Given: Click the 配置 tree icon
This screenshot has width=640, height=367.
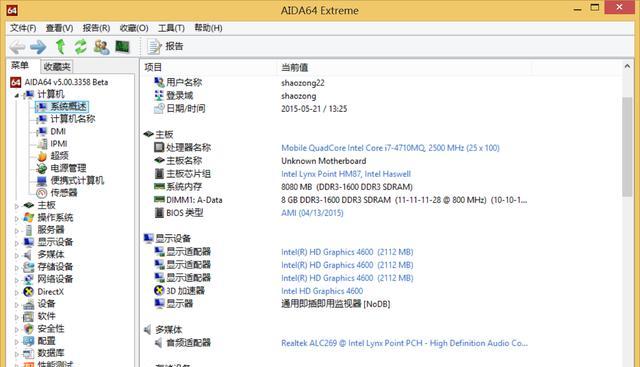Looking at the screenshot, I should (29, 341).
